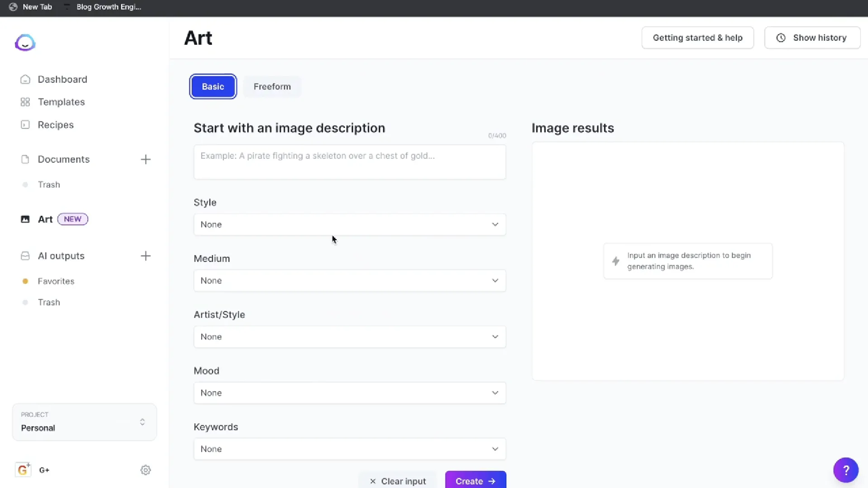868x488 pixels.
Task: Click the Image results heading
Action: 573,128
